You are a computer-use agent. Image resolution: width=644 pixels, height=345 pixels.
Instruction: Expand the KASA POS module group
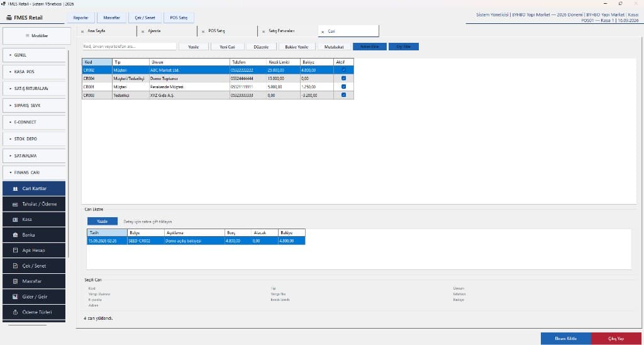click(34, 72)
